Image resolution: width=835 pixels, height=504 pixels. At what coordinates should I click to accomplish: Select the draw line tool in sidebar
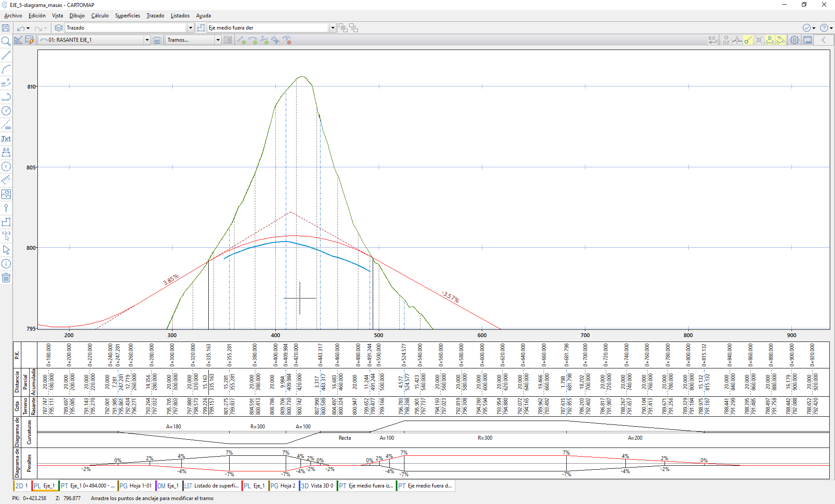point(6,56)
